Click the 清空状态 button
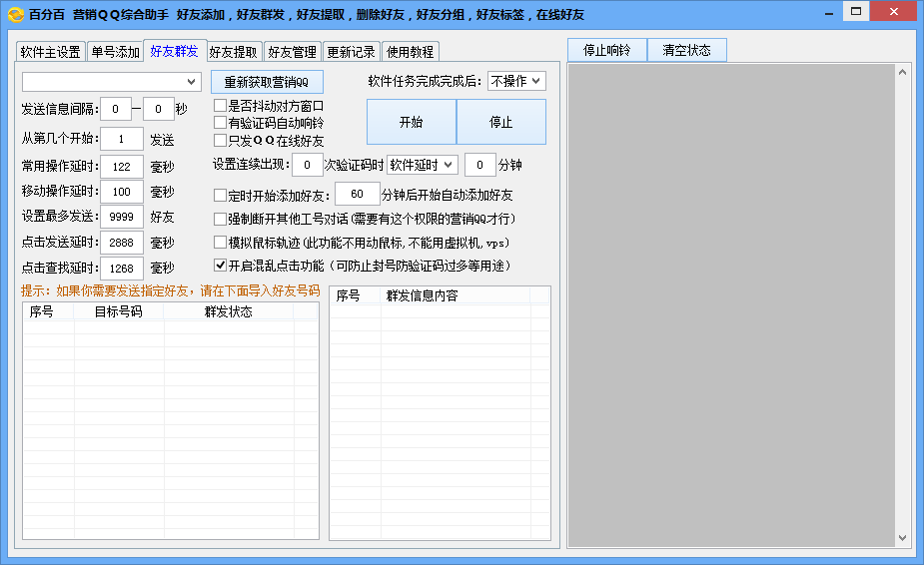The width and height of the screenshot is (924, 565). coord(687,50)
